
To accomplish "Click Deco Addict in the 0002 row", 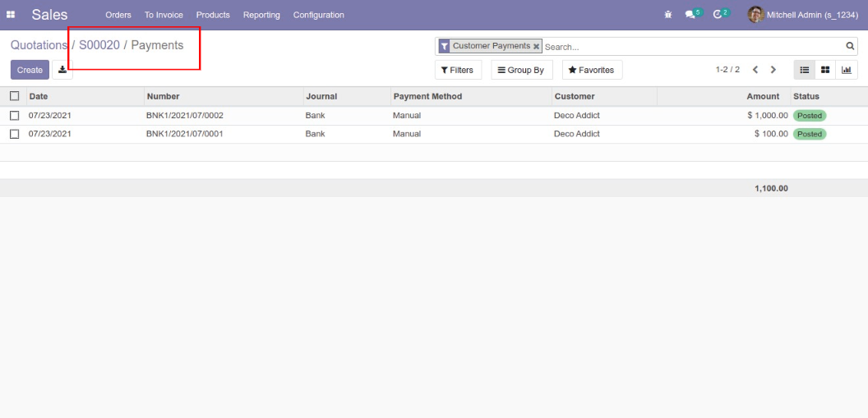I will coord(577,116).
